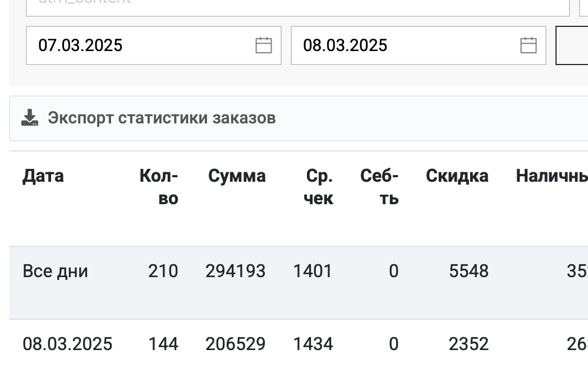Click the sum value 206529
This screenshot has height=377, width=588.
[236, 344]
